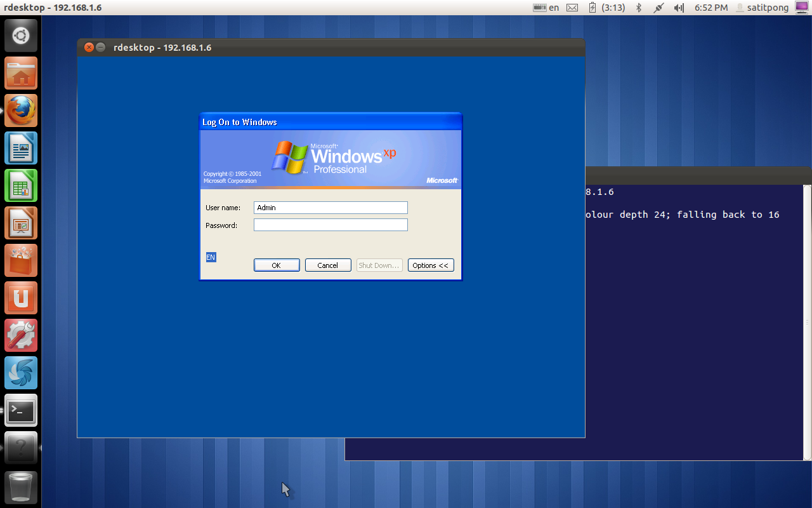
Task: Launch LibreOffice Writer
Action: 20,148
